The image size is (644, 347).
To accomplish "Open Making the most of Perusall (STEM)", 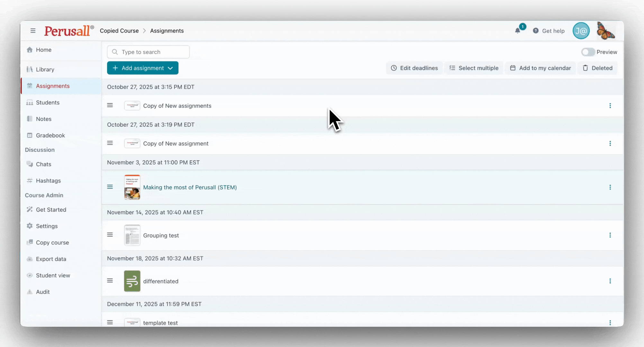I will (x=190, y=187).
